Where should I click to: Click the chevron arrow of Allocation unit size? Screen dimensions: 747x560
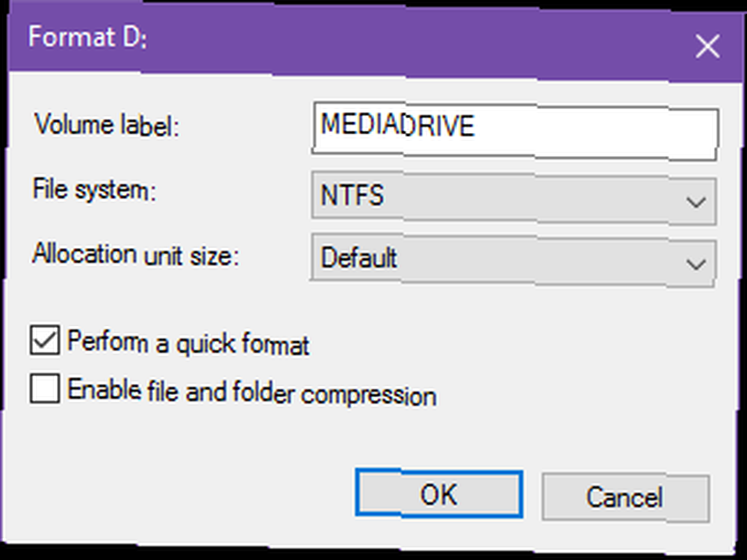click(x=696, y=264)
